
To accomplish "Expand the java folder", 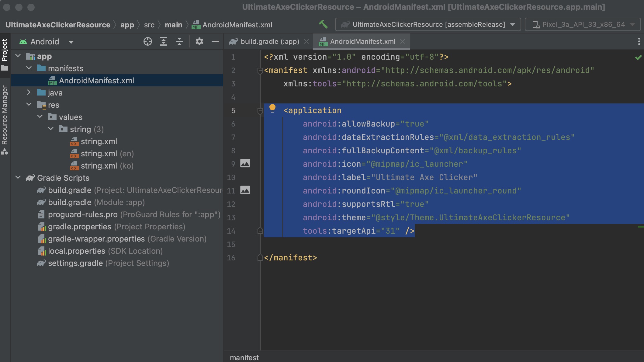I will pyautogui.click(x=29, y=92).
